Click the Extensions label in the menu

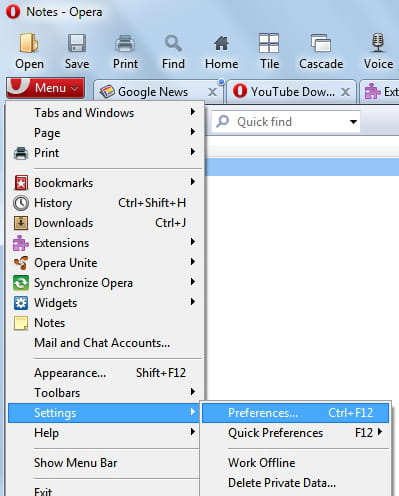(x=62, y=243)
